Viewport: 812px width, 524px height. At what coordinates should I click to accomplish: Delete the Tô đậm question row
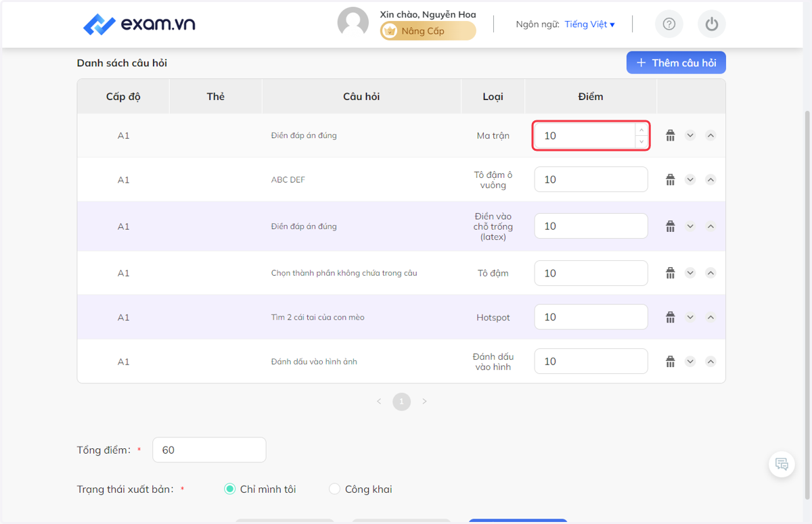point(670,272)
